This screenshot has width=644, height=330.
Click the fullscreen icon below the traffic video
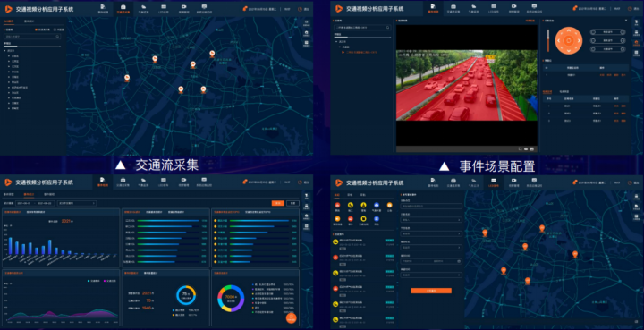coord(520,148)
